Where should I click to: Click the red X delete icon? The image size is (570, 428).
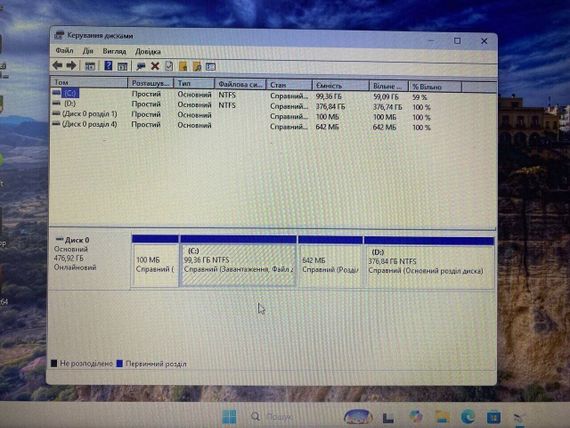[155, 66]
